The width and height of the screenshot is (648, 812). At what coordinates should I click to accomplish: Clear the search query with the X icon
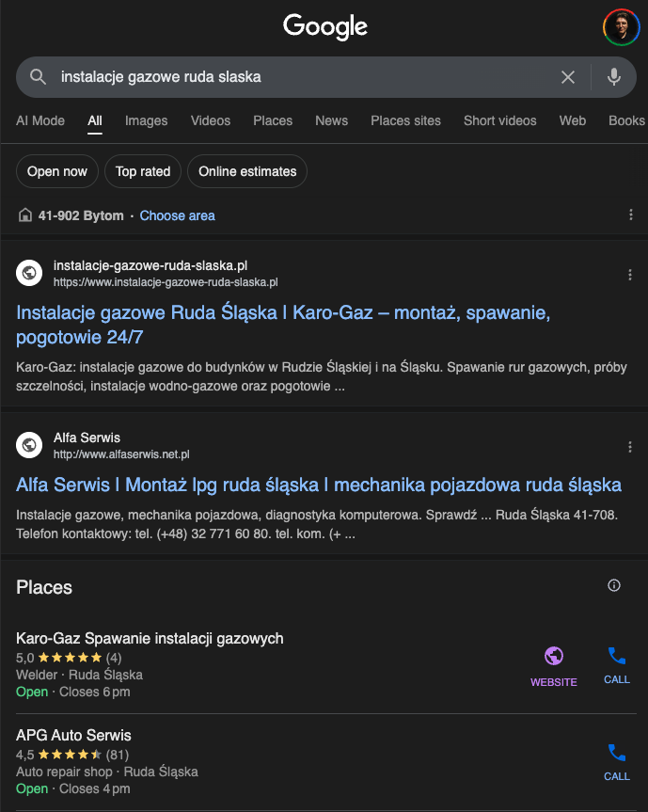click(x=568, y=77)
